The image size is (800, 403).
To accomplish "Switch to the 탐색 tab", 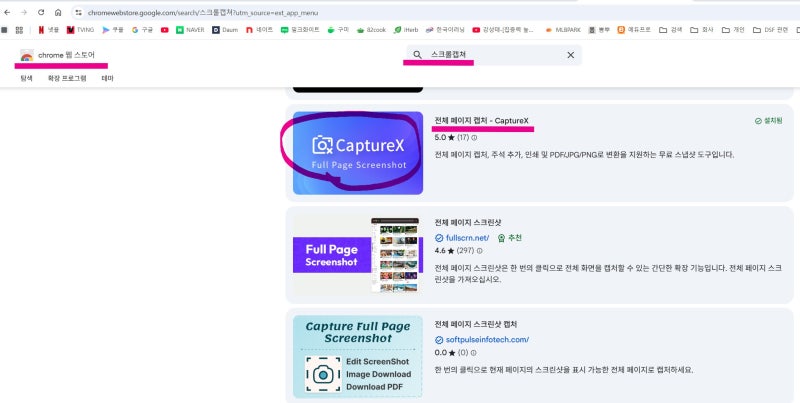I will [27, 78].
